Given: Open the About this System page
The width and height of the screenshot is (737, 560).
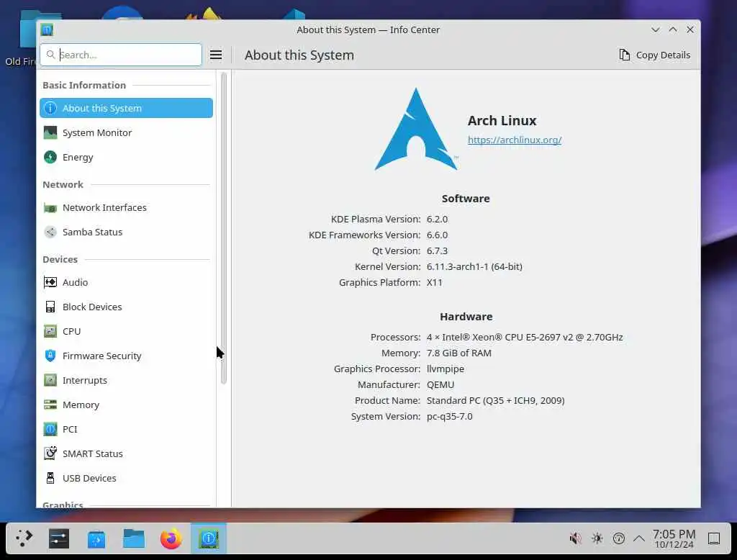Looking at the screenshot, I should [x=126, y=108].
